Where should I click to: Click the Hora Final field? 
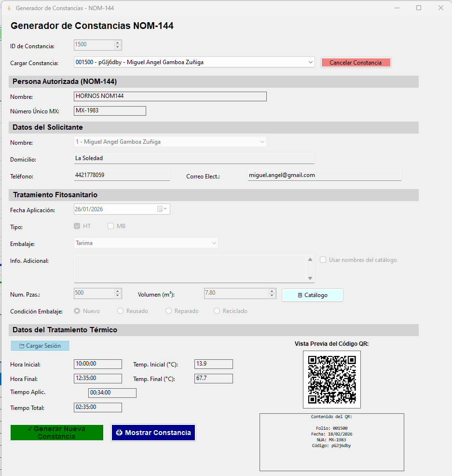(x=98, y=379)
